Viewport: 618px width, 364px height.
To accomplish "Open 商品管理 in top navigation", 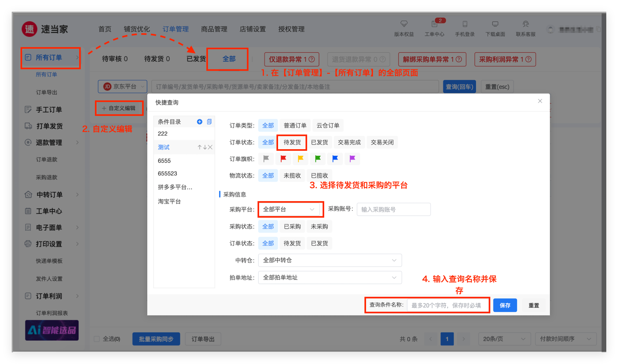I will [x=214, y=29].
